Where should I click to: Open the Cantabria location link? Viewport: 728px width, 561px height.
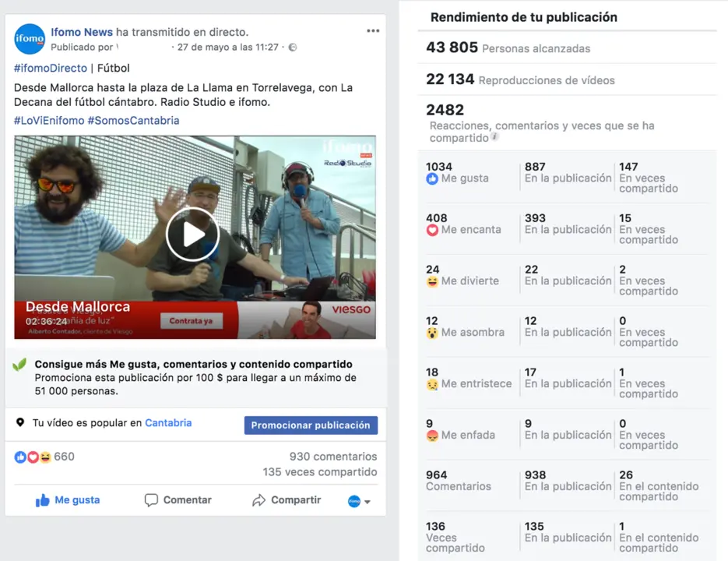coord(168,423)
